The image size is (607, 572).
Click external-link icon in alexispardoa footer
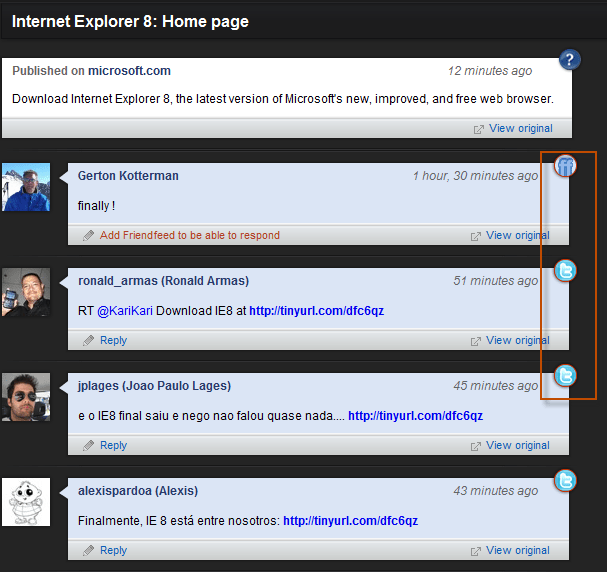click(476, 551)
